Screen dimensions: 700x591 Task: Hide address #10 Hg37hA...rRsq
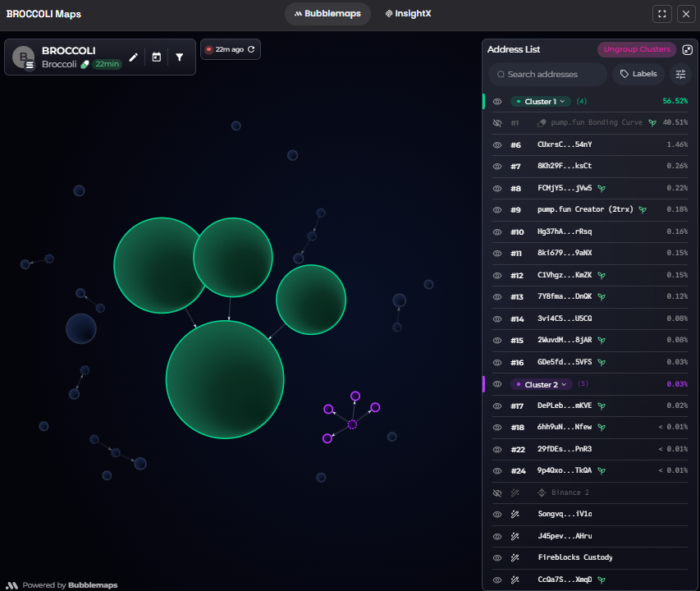pyautogui.click(x=497, y=232)
